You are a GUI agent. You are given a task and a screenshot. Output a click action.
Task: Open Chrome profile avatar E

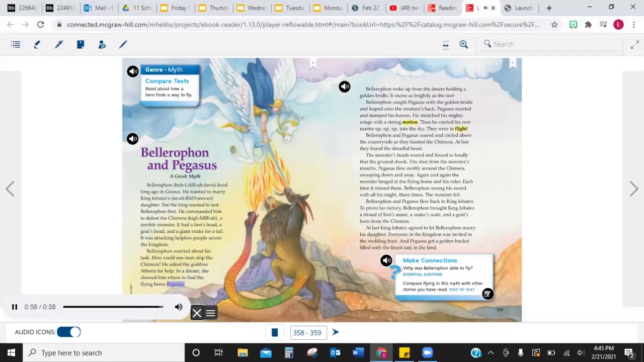click(618, 25)
